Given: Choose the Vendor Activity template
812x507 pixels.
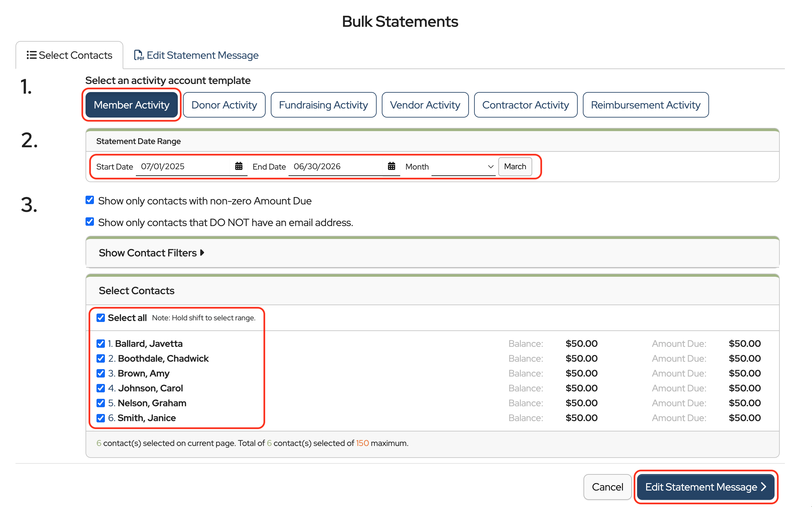Looking at the screenshot, I should [x=425, y=105].
